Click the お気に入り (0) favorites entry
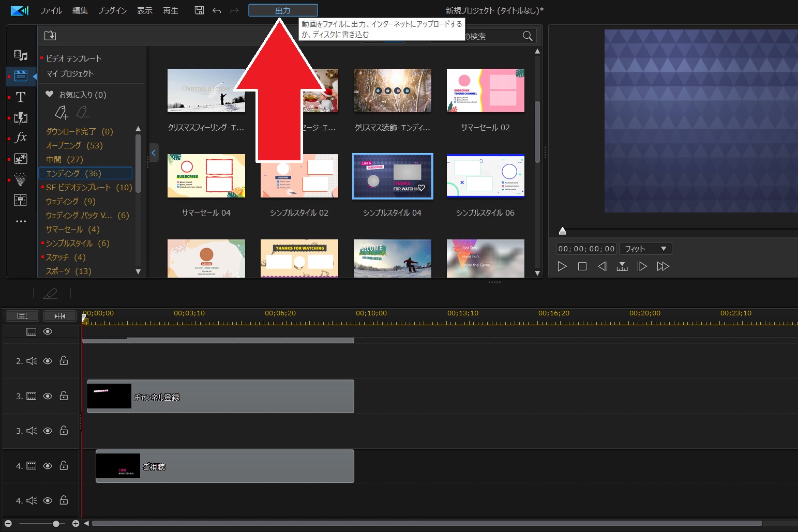798x532 pixels. [x=76, y=95]
